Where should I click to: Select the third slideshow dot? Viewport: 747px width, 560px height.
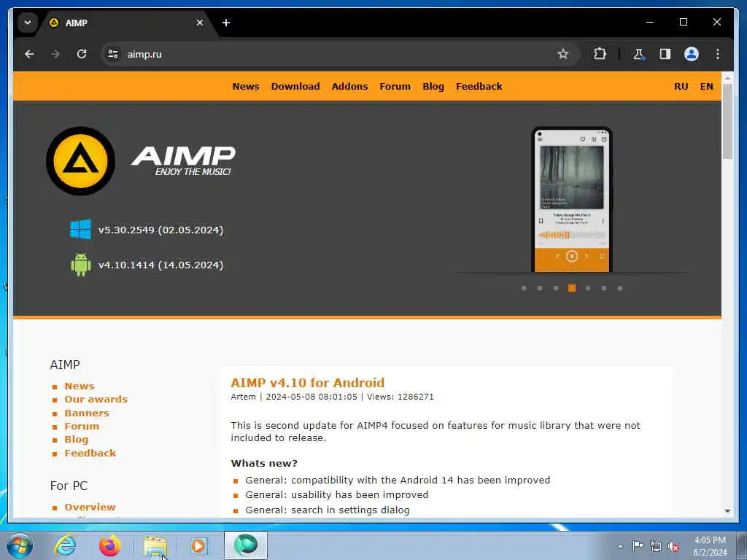555,288
